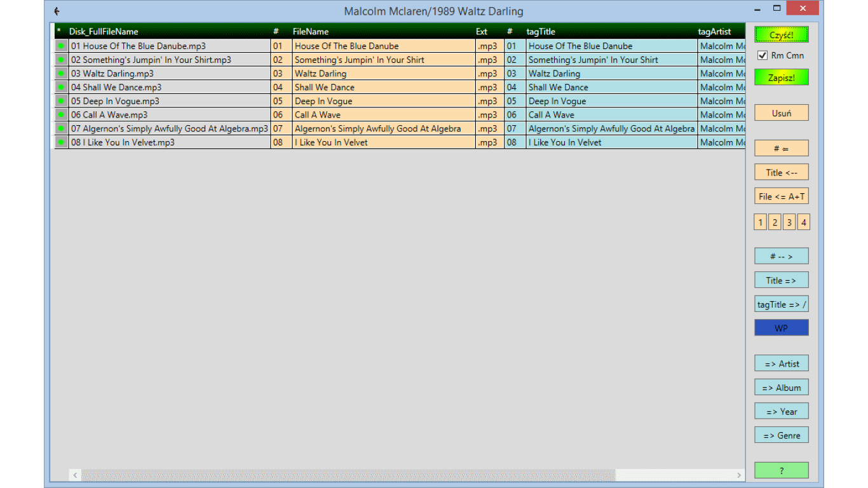
Task: Click the small button labeled 3
Action: tap(789, 222)
